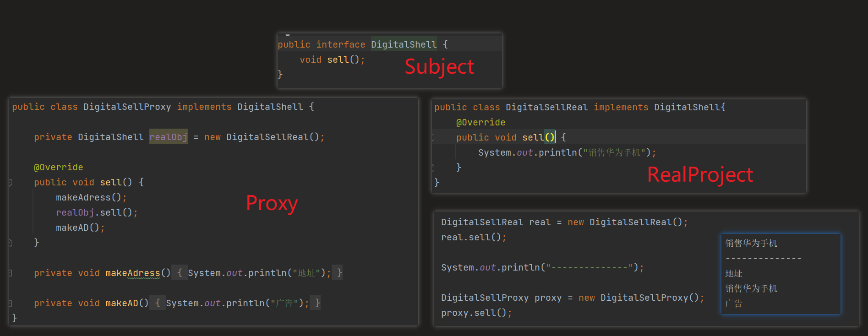Click the first '销售华为手机' line in the output box
The width and height of the screenshot is (868, 336).
tap(751, 243)
